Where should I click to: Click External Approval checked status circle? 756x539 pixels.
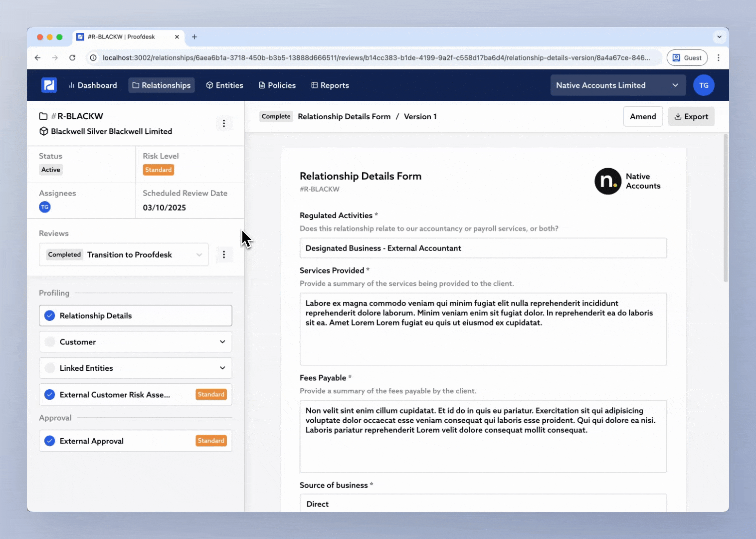tap(50, 441)
